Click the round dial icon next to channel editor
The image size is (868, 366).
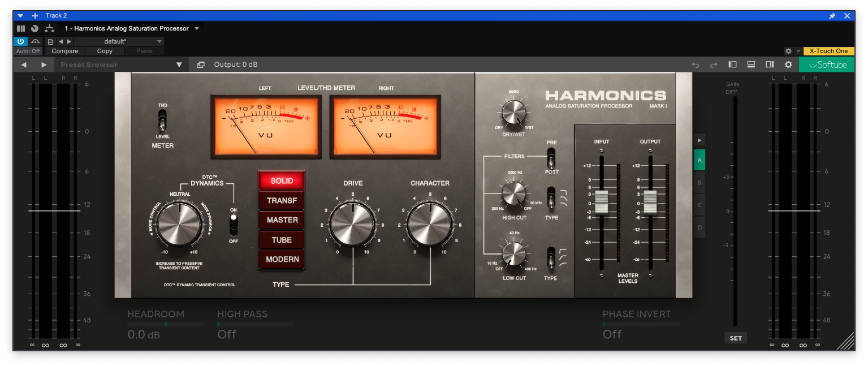click(x=35, y=28)
